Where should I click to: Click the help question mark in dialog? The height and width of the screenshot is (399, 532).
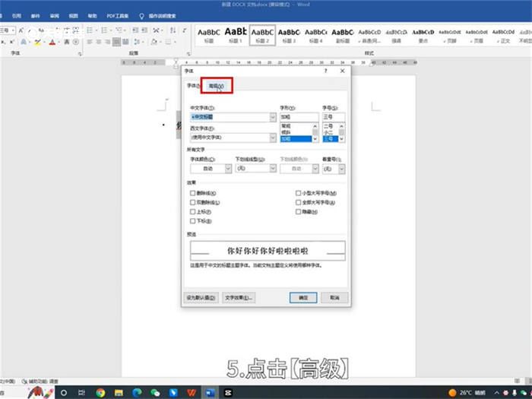(x=326, y=71)
